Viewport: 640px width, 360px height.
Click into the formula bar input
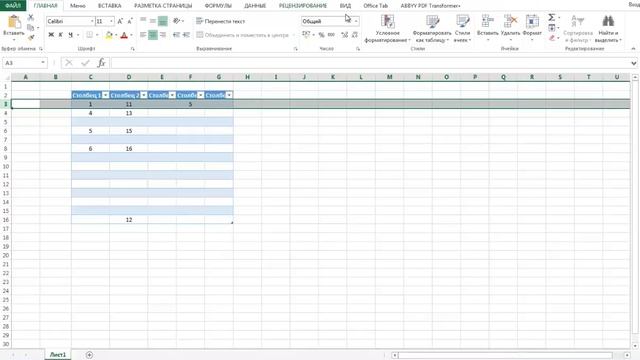pos(370,63)
